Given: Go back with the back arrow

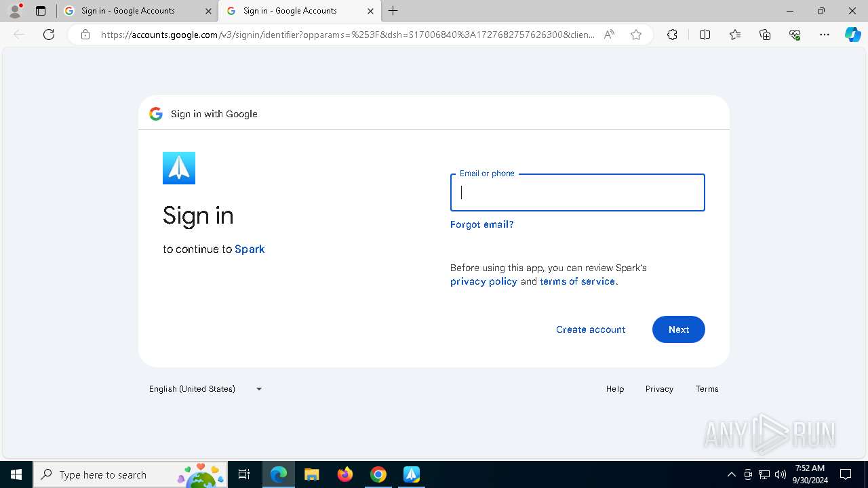Looking at the screenshot, I should pos(19,35).
